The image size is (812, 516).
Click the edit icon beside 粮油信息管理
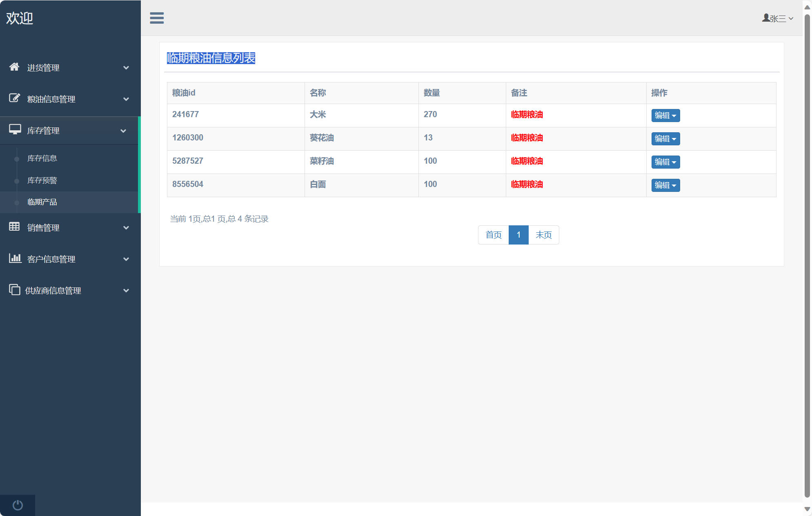point(14,98)
